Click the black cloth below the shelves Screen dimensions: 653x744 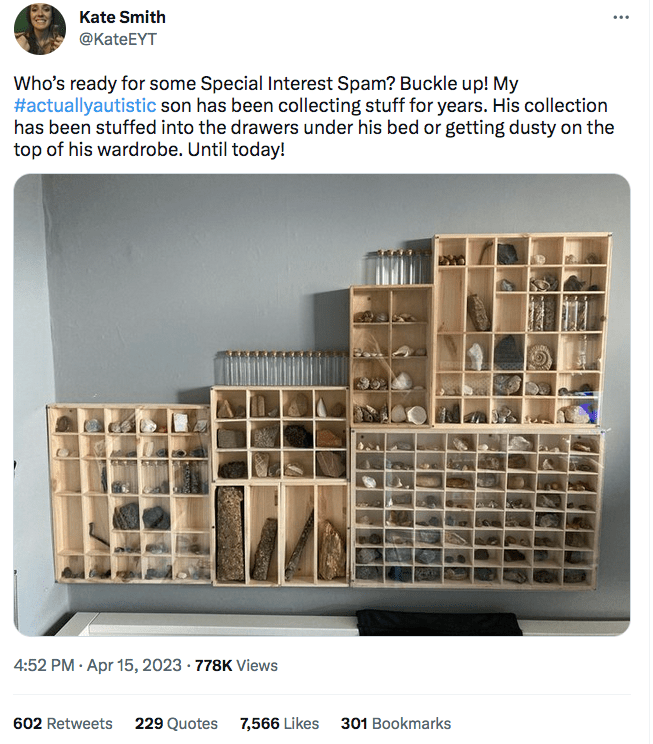[439, 621]
